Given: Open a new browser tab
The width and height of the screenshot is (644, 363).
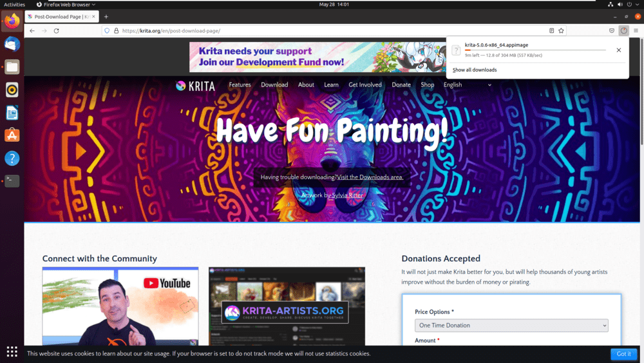Looking at the screenshot, I should [106, 17].
